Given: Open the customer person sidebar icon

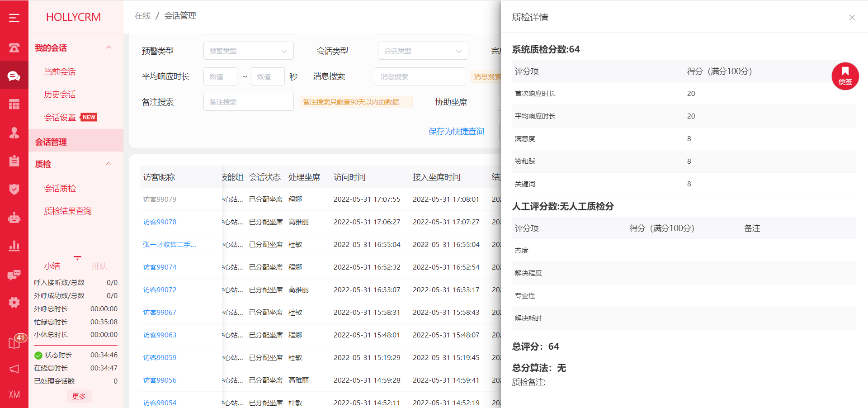Looking at the screenshot, I should pos(14,133).
